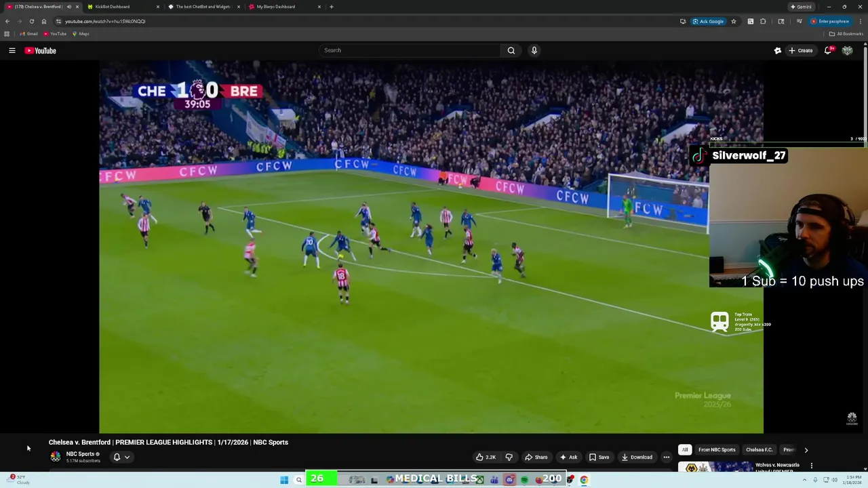Viewport: 868px width, 488px height.
Task: Switch to The best ChatBot and Widgets tab
Action: pyautogui.click(x=203, y=7)
